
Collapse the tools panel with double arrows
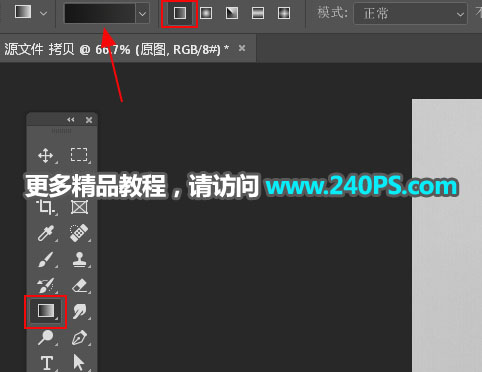click(71, 120)
